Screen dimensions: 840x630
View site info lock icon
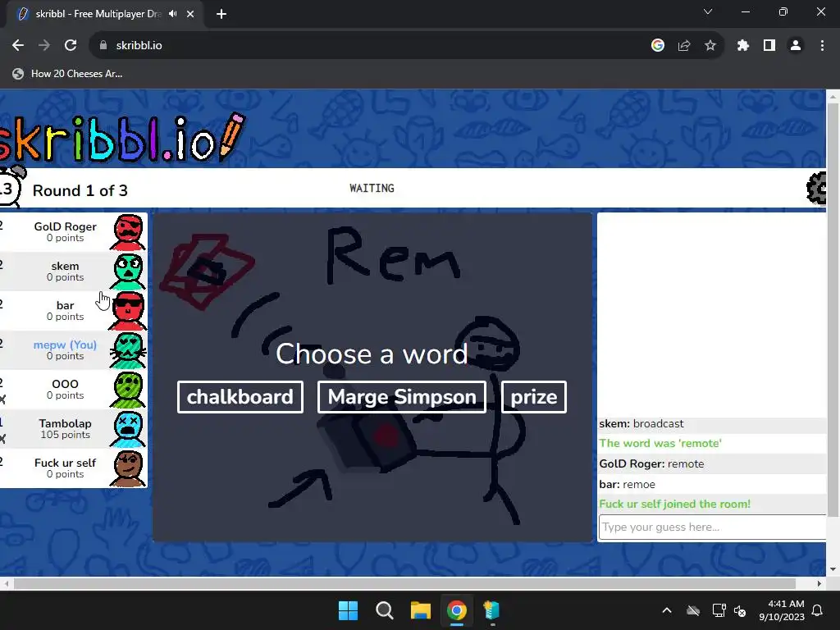[103, 46]
